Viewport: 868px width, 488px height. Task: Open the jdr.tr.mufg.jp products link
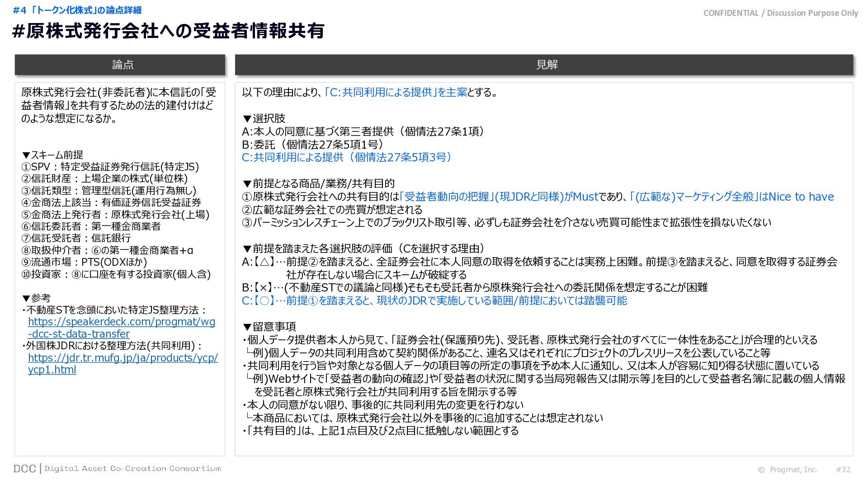point(123,358)
